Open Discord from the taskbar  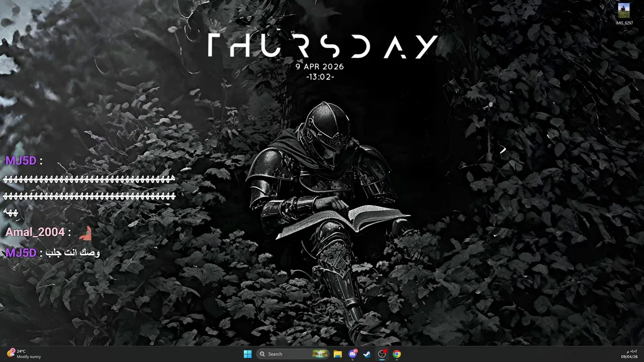(353, 354)
